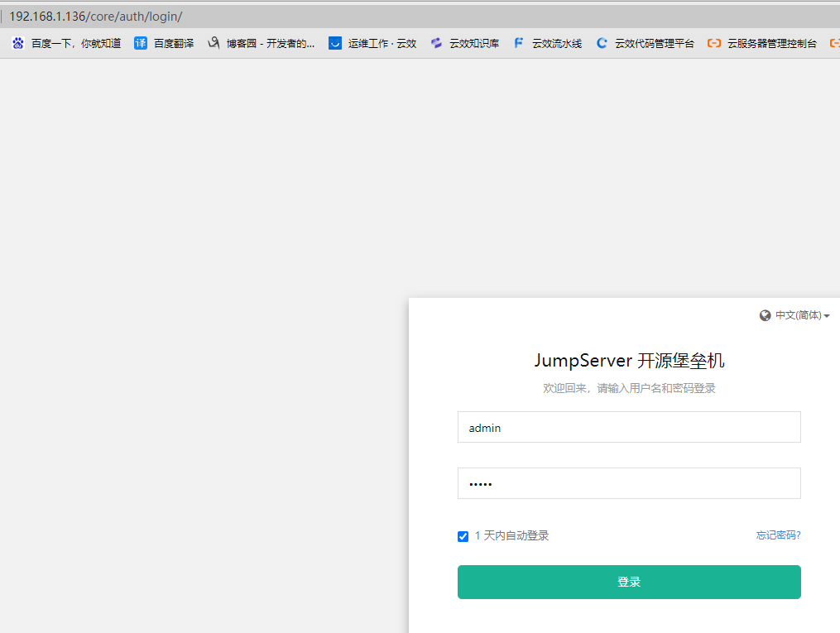This screenshot has height=633, width=840.
Task: Click the 云服务器管理控制台 bookmark icon
Action: pyautogui.click(x=714, y=43)
